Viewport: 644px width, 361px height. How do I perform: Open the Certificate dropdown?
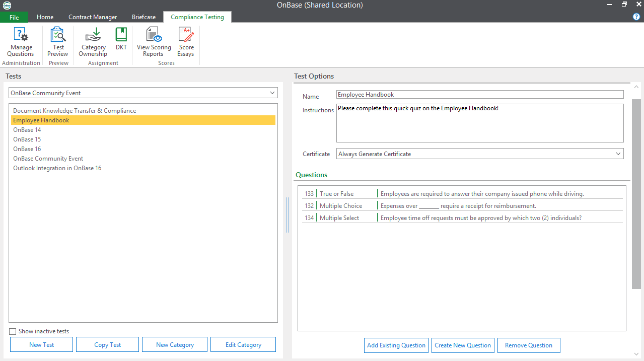click(480, 154)
